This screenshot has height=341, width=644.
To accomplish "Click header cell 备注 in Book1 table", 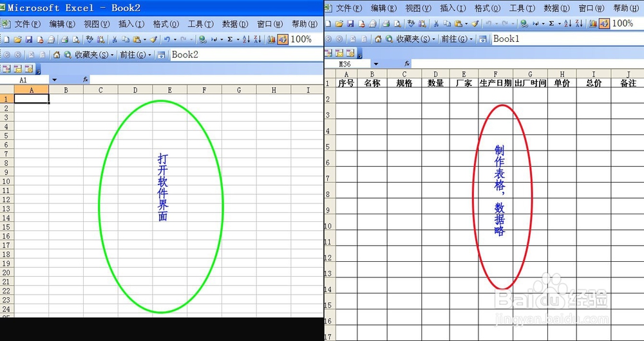I will (629, 83).
